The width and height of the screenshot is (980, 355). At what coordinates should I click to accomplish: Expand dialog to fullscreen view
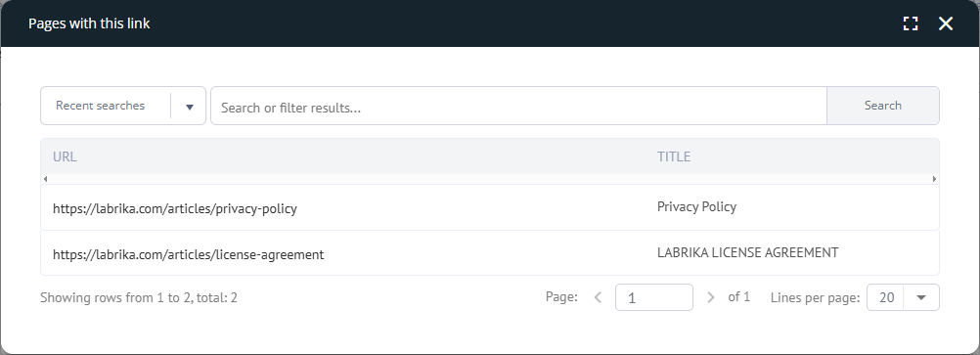911,23
